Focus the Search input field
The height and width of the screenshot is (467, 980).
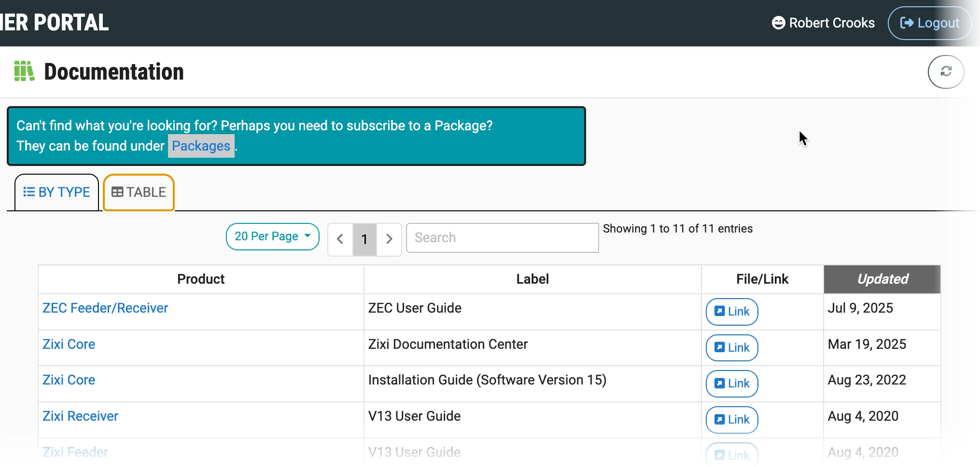(x=502, y=237)
